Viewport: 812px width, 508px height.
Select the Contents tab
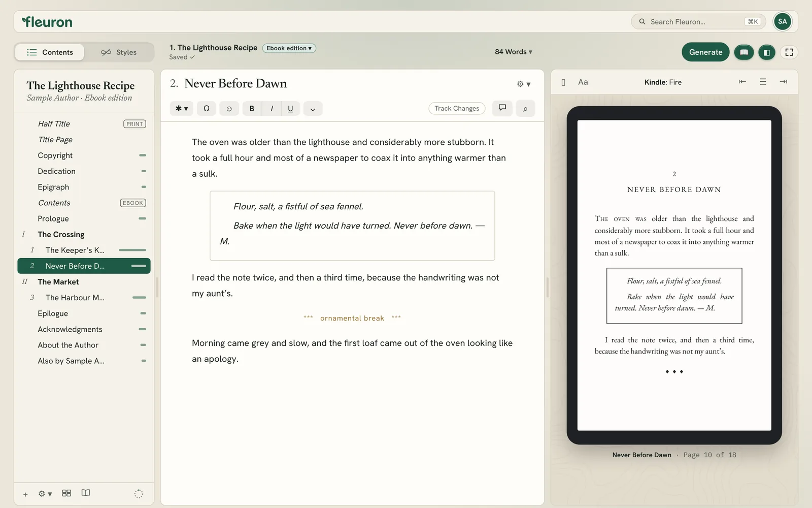50,52
